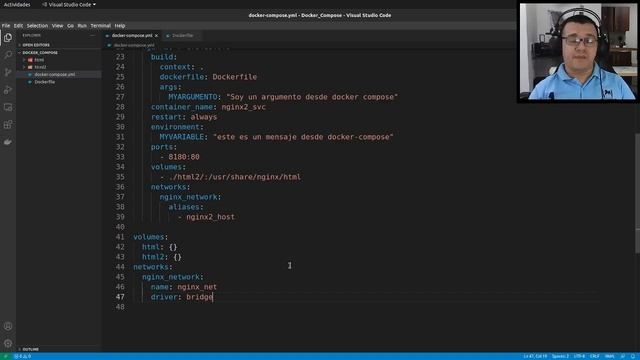
Task: Expand the Open Editors section
Action: (36, 45)
